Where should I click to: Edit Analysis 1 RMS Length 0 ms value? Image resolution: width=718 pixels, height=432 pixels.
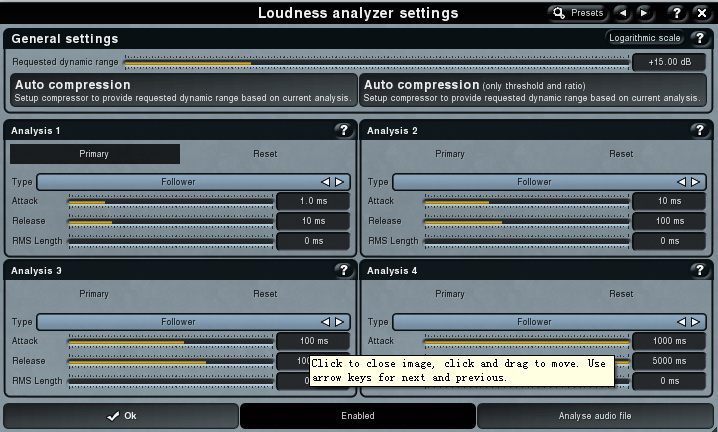pyautogui.click(x=313, y=241)
